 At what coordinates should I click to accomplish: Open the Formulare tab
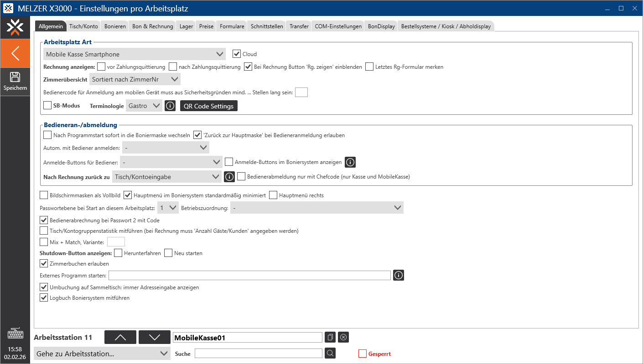[232, 26]
